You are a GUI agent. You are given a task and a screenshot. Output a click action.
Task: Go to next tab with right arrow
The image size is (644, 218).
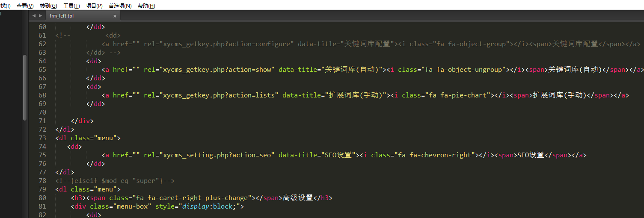point(40,16)
